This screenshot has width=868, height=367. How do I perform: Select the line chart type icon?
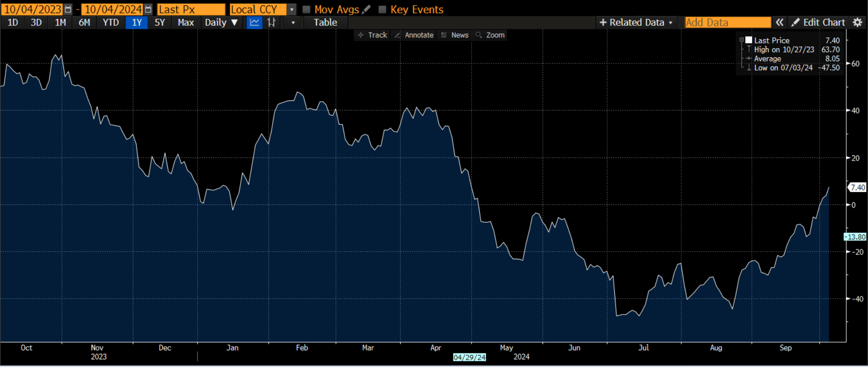[x=255, y=23]
